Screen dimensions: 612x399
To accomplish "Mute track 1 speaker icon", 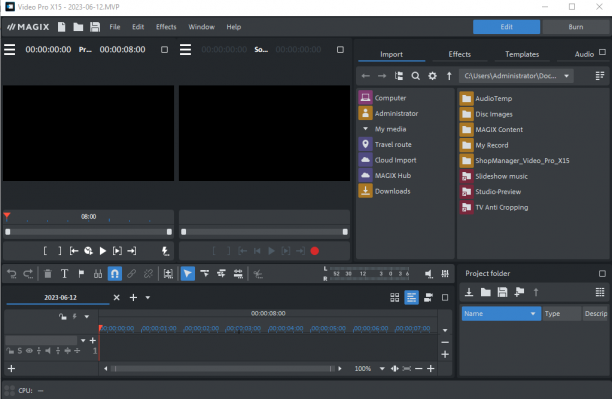I will [x=48, y=351].
